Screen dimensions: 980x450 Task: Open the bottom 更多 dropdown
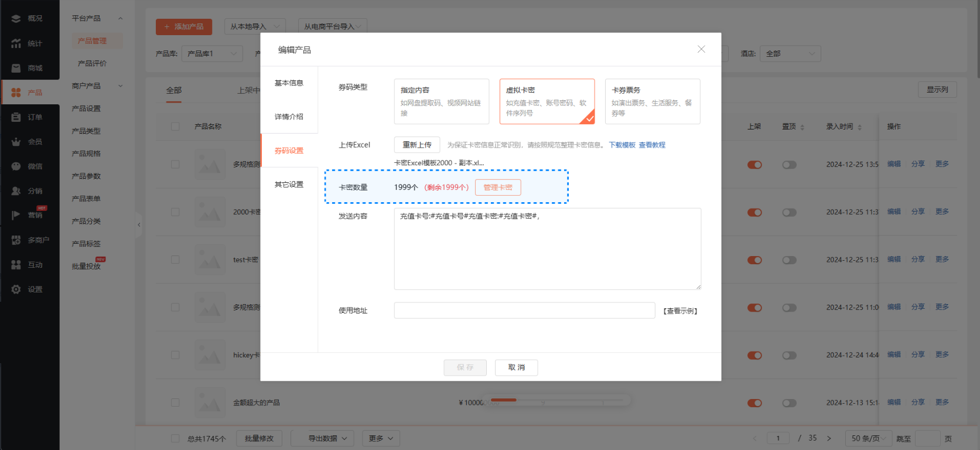[x=381, y=438]
